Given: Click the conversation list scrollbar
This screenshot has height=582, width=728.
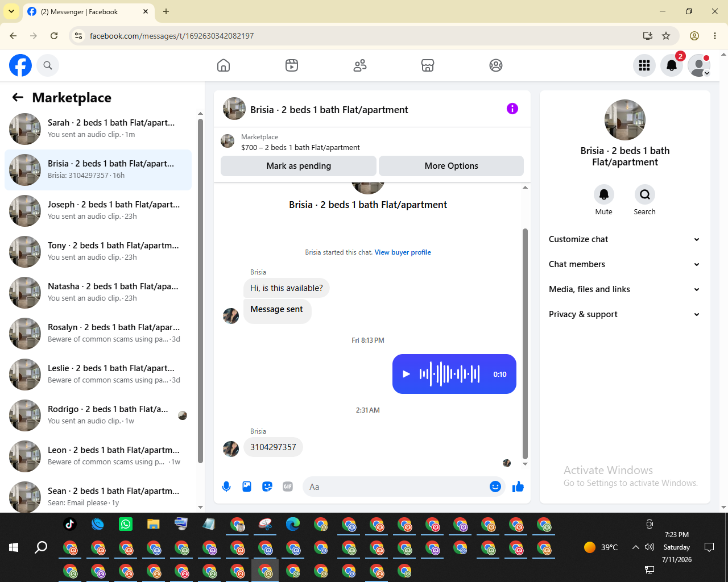Looking at the screenshot, I should (x=200, y=290).
